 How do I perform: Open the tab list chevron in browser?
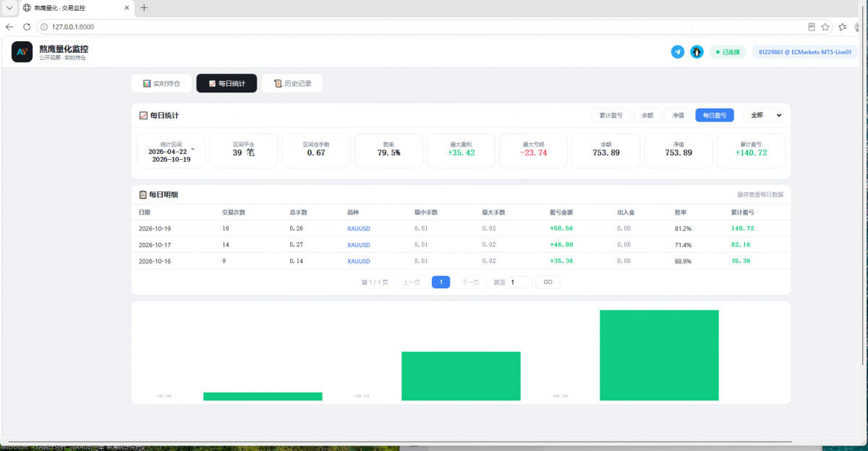pos(9,8)
